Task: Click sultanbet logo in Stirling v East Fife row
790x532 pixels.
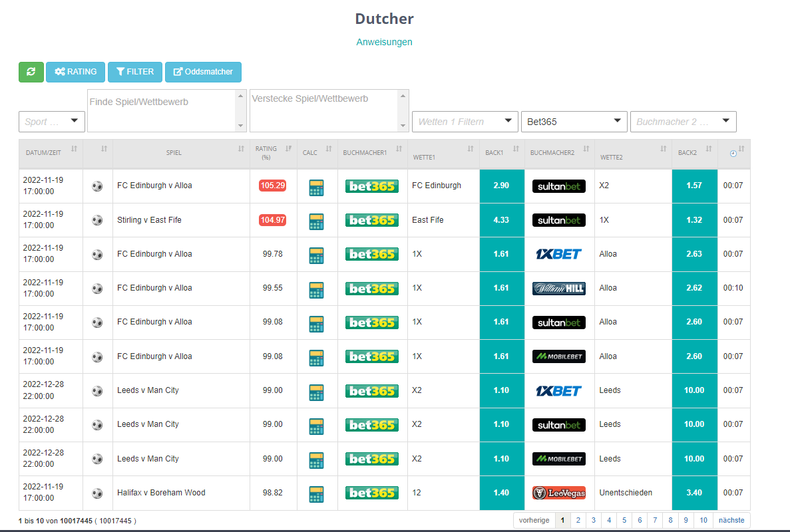Action: [x=559, y=221]
